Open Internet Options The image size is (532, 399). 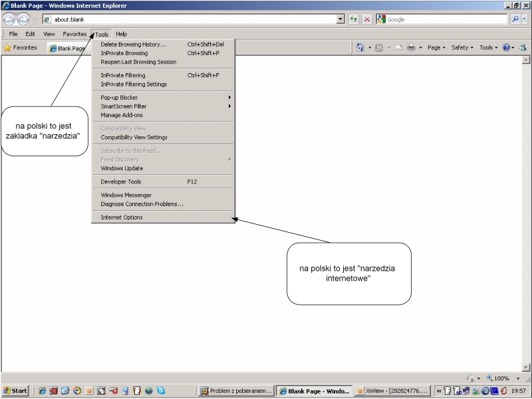click(x=163, y=217)
